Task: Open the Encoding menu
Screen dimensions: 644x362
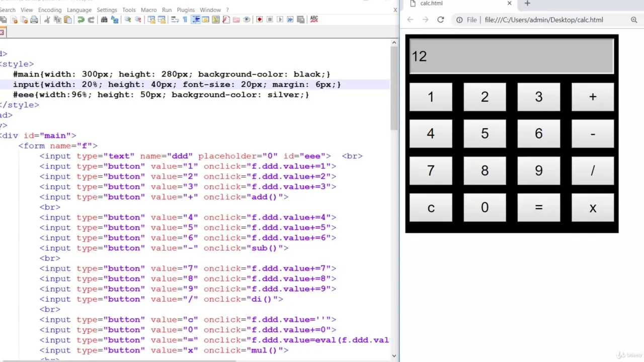Action: point(50,10)
